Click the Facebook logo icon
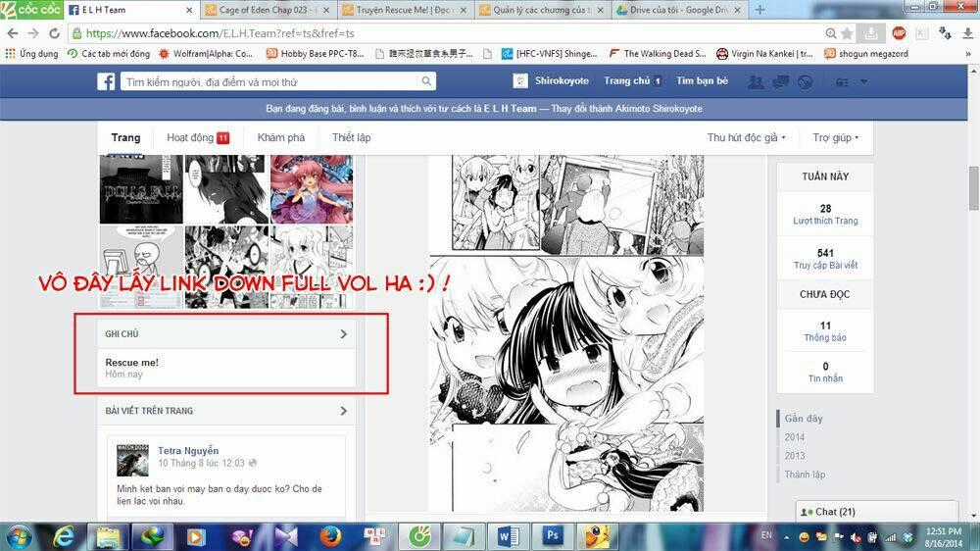980x551 pixels. point(107,82)
